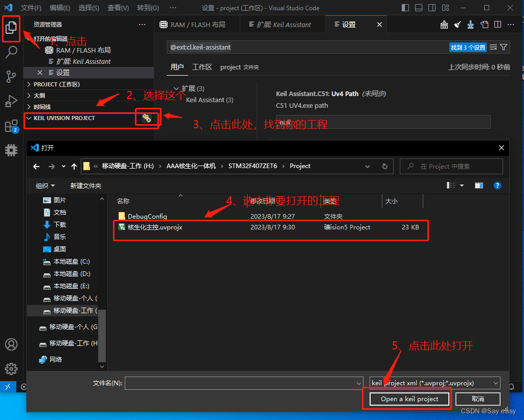
Task: Open the Search view in activity bar
Action: click(x=11, y=52)
